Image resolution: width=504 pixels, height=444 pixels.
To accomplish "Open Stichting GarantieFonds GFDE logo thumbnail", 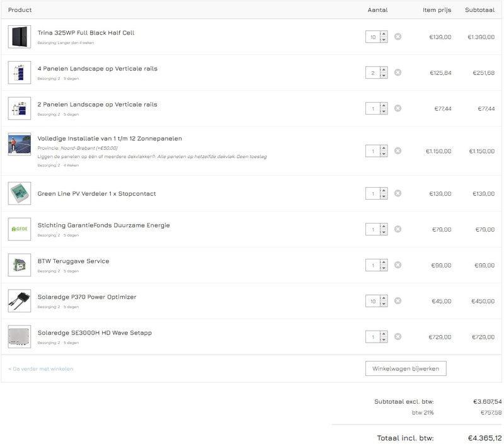I will pos(20,229).
